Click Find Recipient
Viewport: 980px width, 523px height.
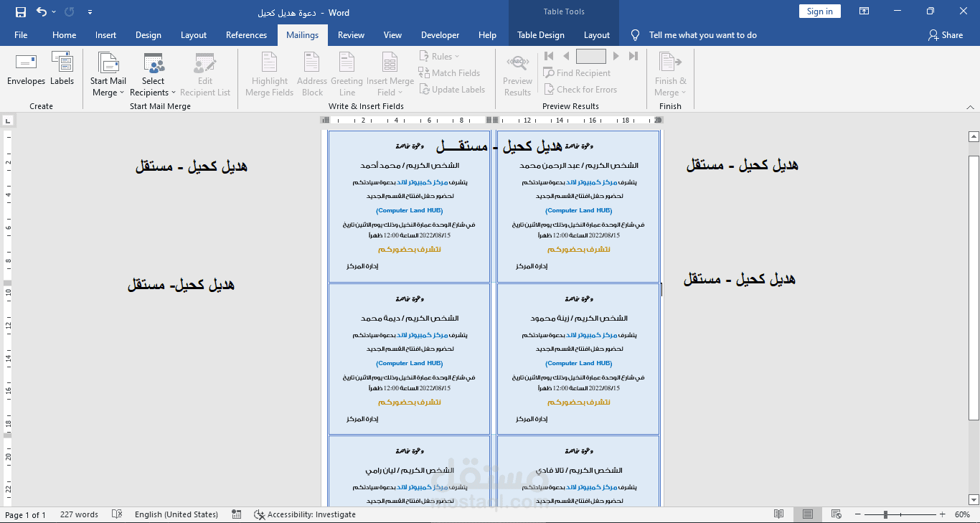pyautogui.click(x=578, y=72)
